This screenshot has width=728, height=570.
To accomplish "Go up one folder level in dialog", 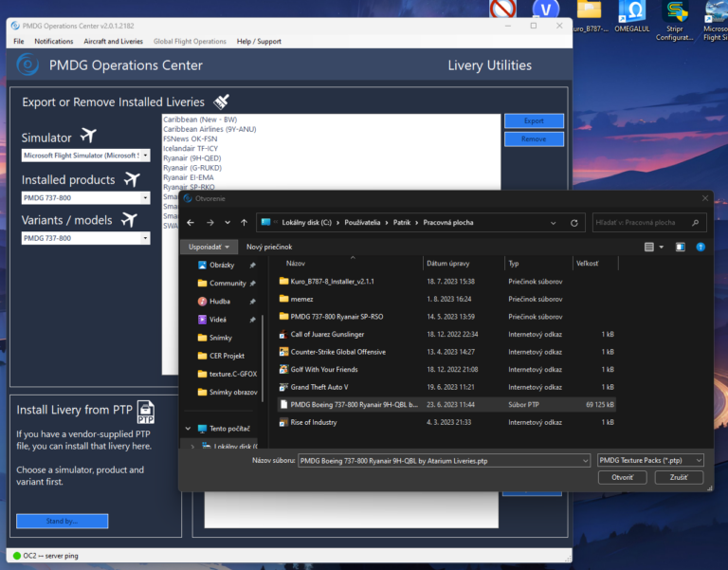I will pos(245,223).
